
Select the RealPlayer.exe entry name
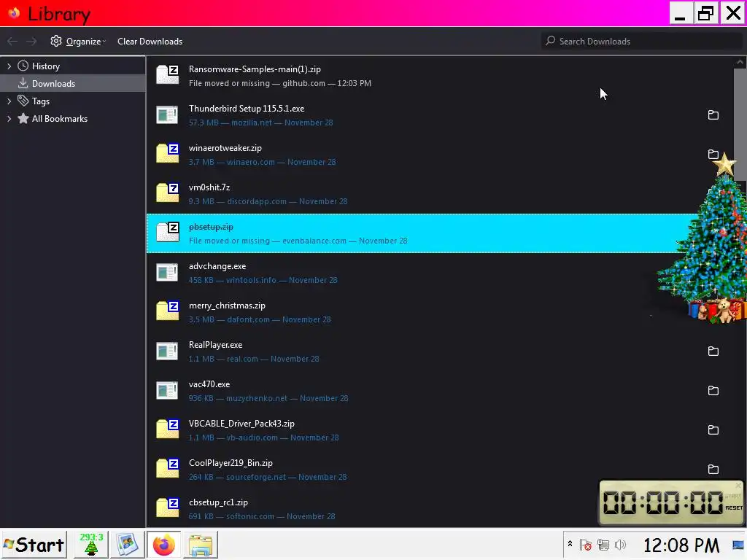[215, 345]
